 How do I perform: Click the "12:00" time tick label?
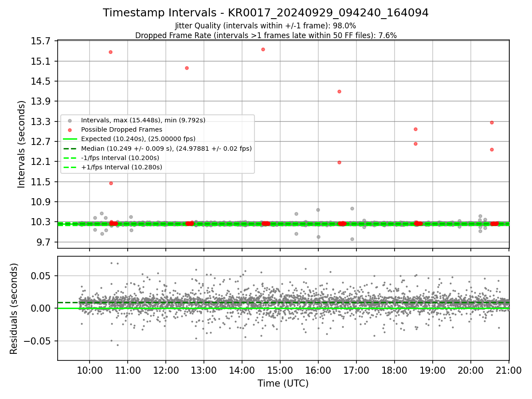point(166,370)
